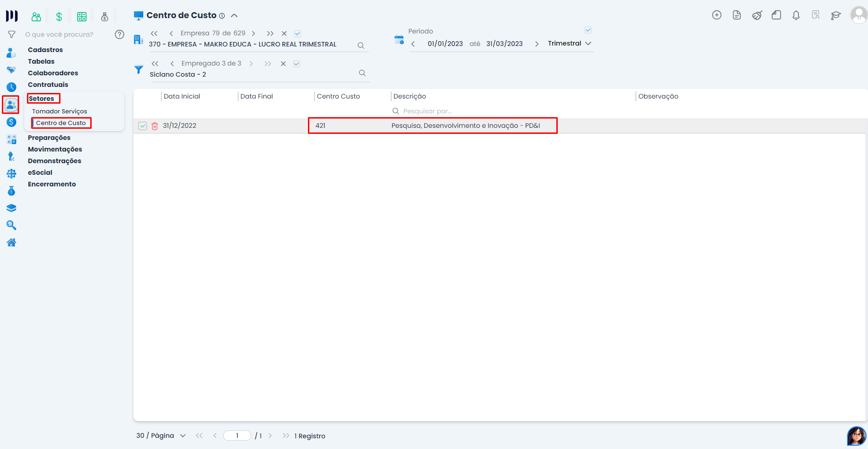Click the info icon next to Centro de Custo title

(x=222, y=16)
